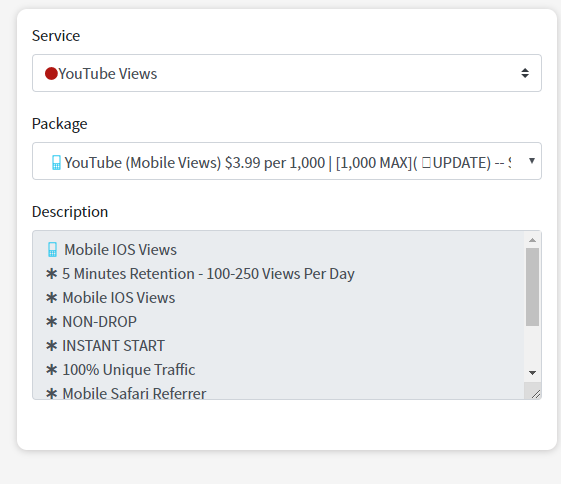Click the 'NON-DROP' line
561x484 pixels.
click(91, 322)
